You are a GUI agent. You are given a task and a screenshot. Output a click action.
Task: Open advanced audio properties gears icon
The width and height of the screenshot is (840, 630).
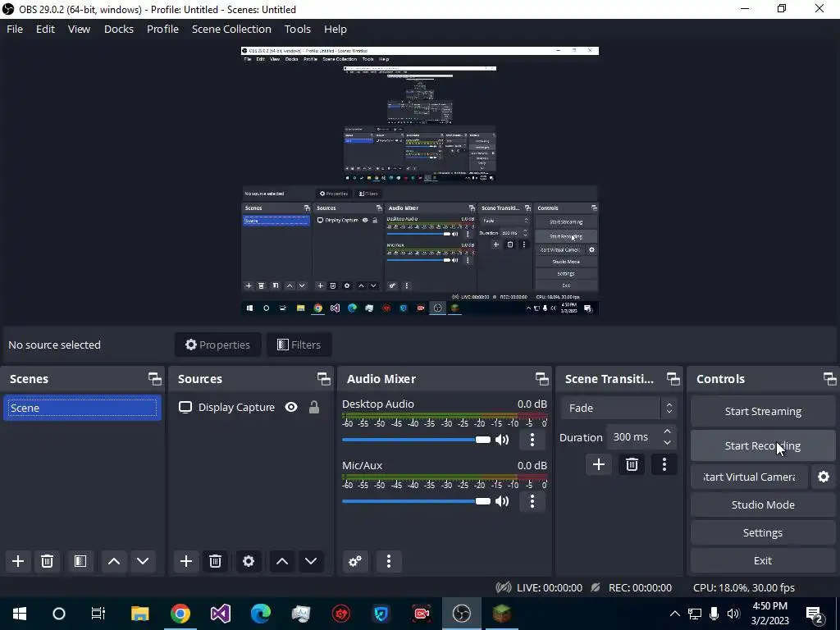354,561
